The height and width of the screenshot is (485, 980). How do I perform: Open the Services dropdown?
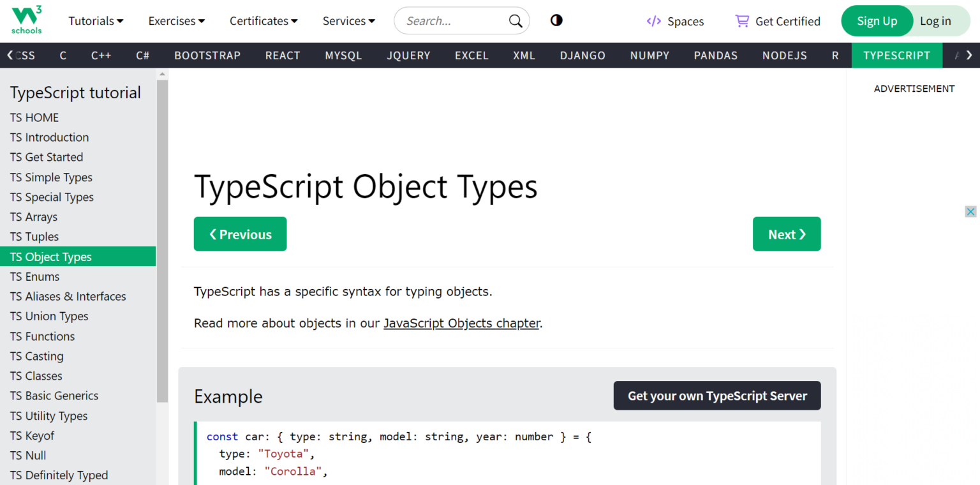(348, 20)
